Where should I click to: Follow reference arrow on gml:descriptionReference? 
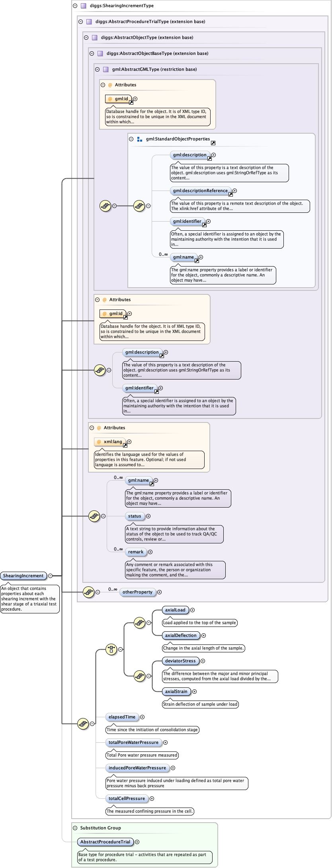pos(230,195)
